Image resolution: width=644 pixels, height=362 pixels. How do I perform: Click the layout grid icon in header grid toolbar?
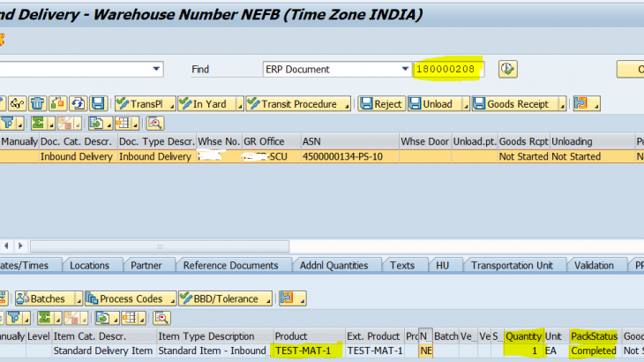click(x=124, y=123)
